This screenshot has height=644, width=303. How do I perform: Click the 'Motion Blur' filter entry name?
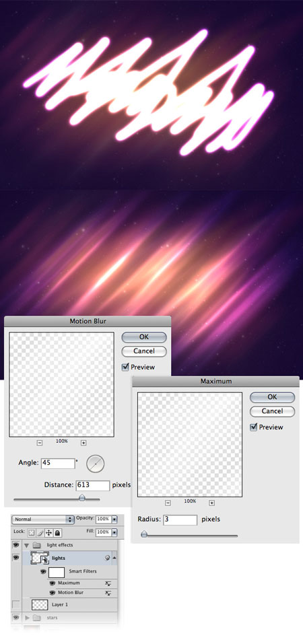[x=71, y=593]
